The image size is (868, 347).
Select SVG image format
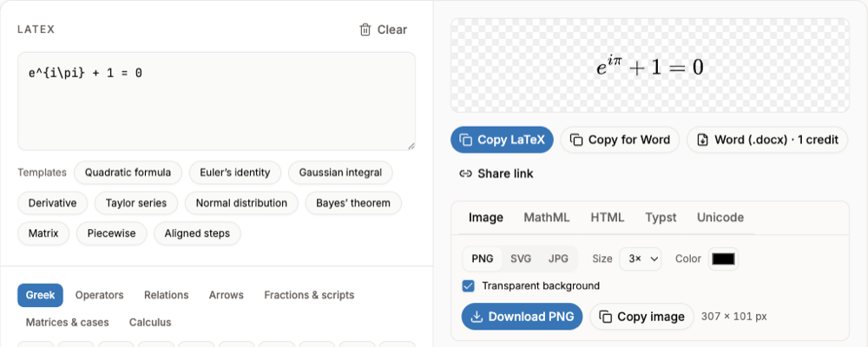click(521, 259)
